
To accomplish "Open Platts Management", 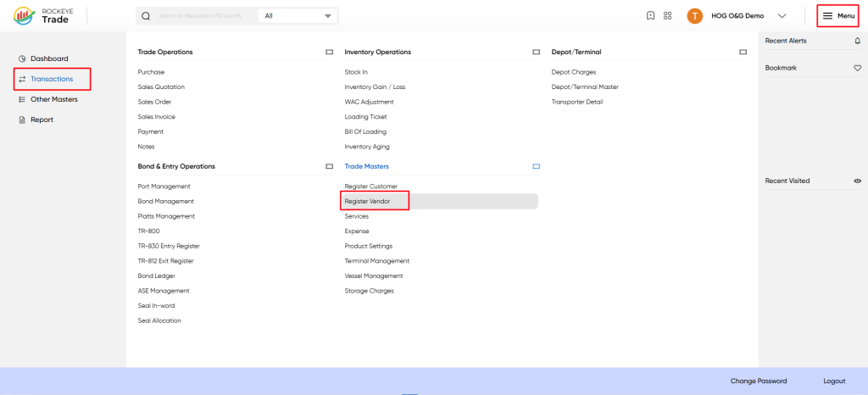I will click(166, 217).
